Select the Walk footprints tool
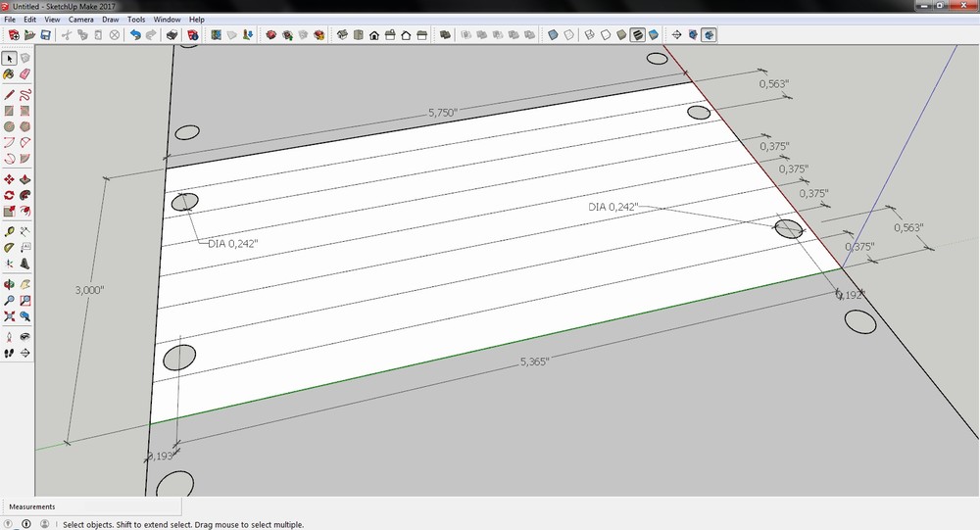The height and width of the screenshot is (530, 980). (x=10, y=353)
